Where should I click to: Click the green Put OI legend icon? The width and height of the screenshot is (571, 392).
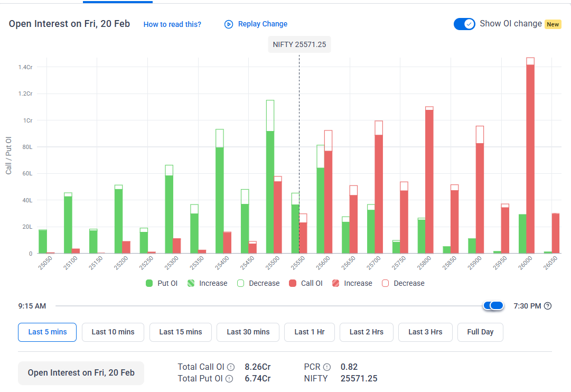[149, 283]
